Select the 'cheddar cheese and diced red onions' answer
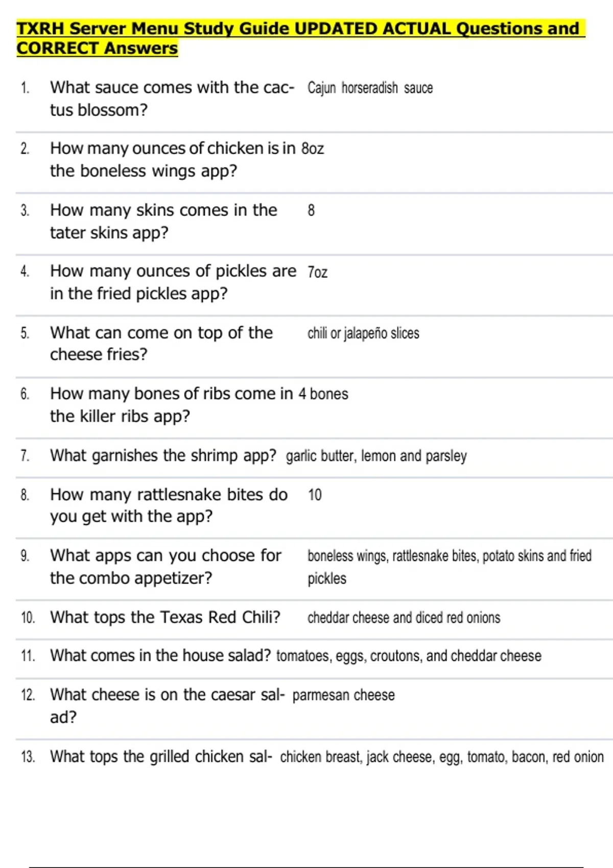Viewport: 613px width, 868px height. (404, 618)
